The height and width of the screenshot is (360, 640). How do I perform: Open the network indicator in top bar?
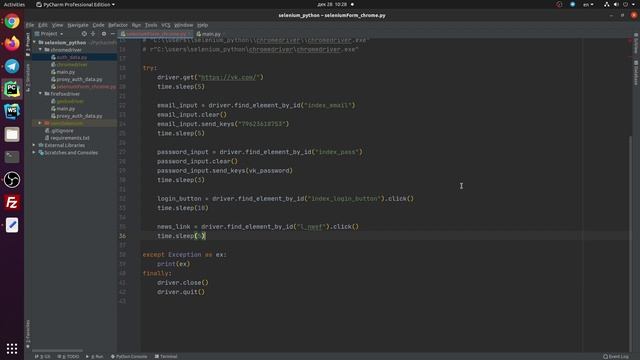[607, 4]
